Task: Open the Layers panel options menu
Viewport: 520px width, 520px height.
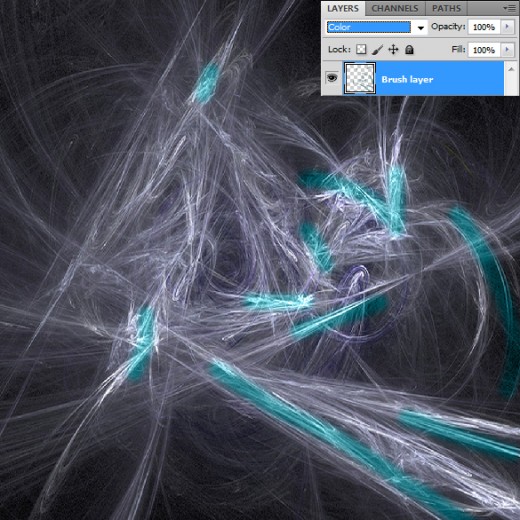Action: click(510, 8)
